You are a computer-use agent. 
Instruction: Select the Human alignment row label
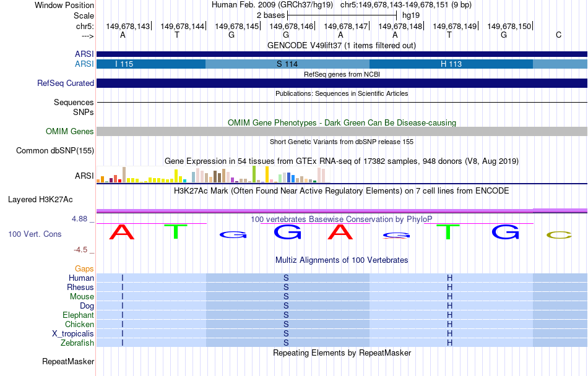pos(81,278)
